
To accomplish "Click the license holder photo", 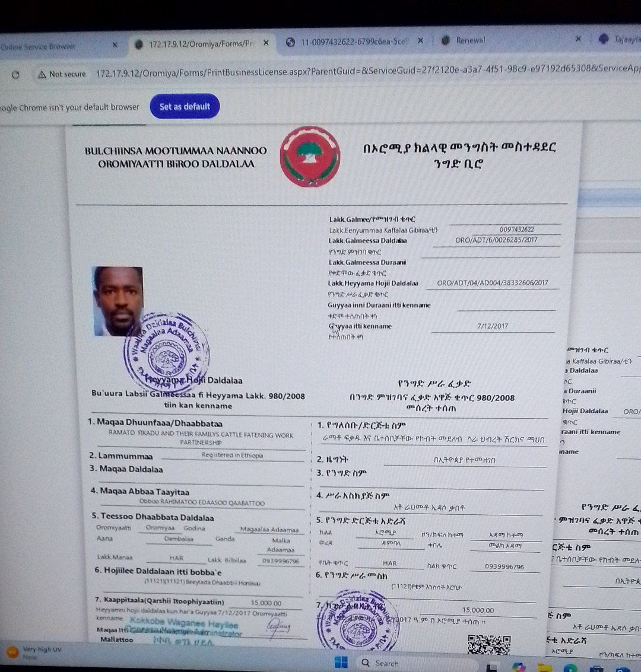I will (118, 301).
